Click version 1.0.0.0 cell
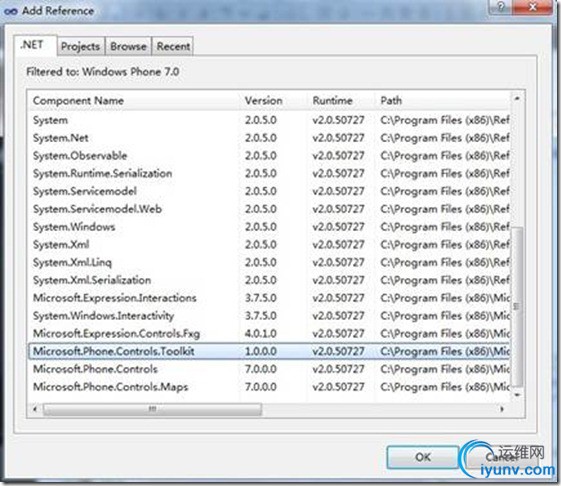 click(x=260, y=351)
